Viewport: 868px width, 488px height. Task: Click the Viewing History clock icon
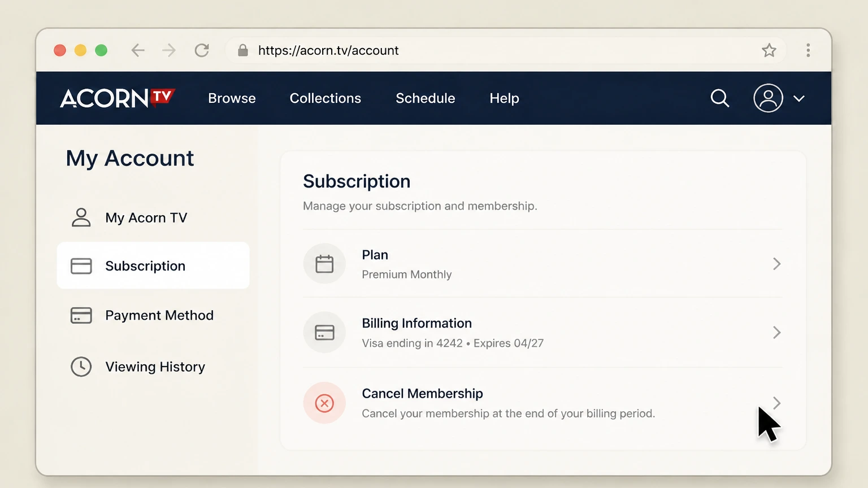click(x=81, y=367)
